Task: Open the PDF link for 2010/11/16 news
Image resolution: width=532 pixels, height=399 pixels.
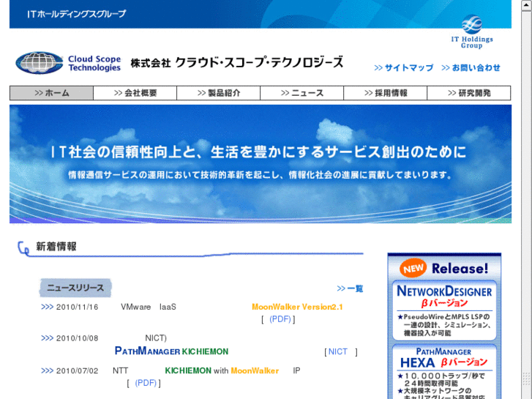Action: coord(280,319)
